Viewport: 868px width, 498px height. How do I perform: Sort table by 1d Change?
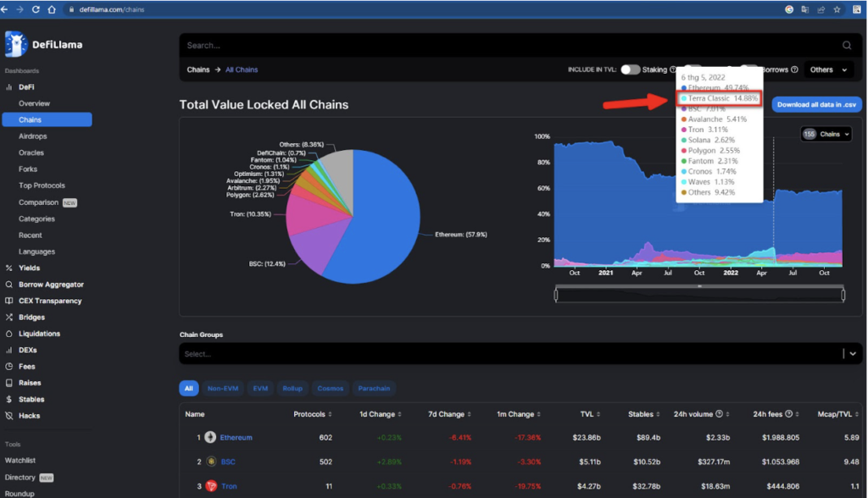point(381,414)
